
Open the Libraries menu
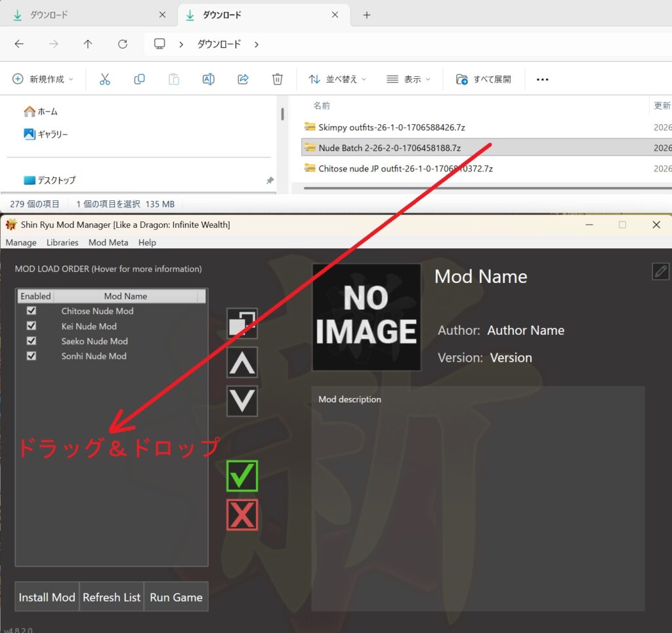point(62,242)
